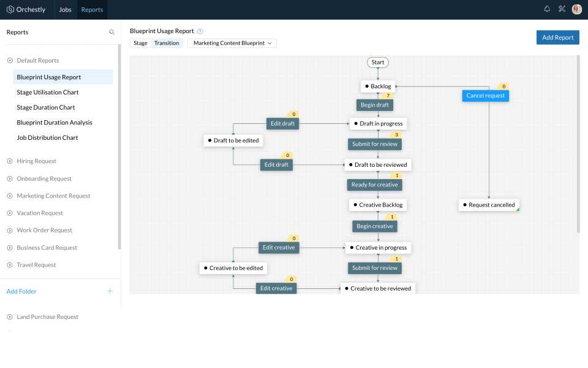Switch to Transition view toggle
The width and height of the screenshot is (588, 368).
167,44
